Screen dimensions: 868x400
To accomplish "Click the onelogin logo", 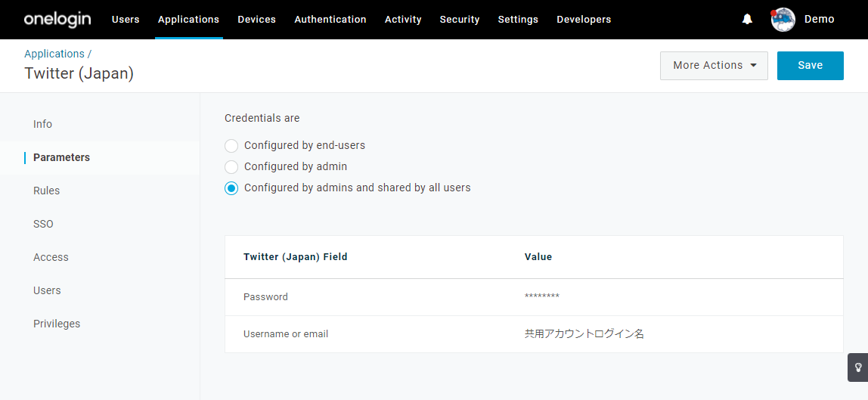I will (57, 20).
